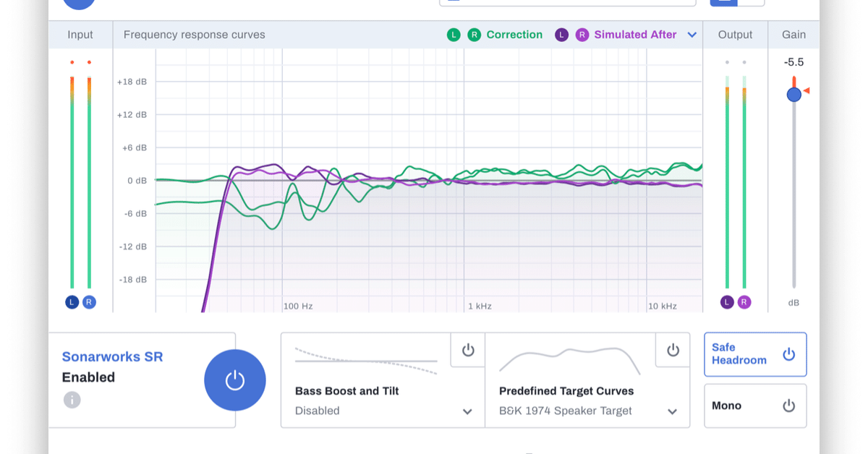
Task: Click the input meter L channel badge
Action: coord(72,302)
